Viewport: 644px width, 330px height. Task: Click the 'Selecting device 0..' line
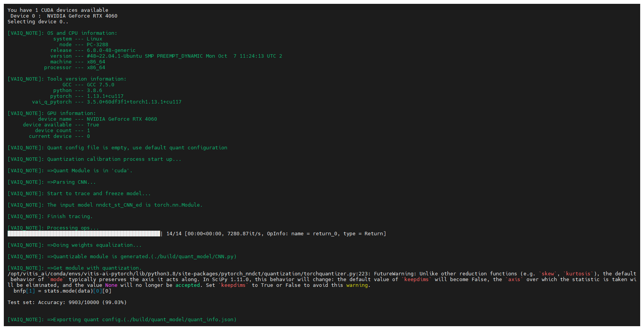click(x=38, y=22)
